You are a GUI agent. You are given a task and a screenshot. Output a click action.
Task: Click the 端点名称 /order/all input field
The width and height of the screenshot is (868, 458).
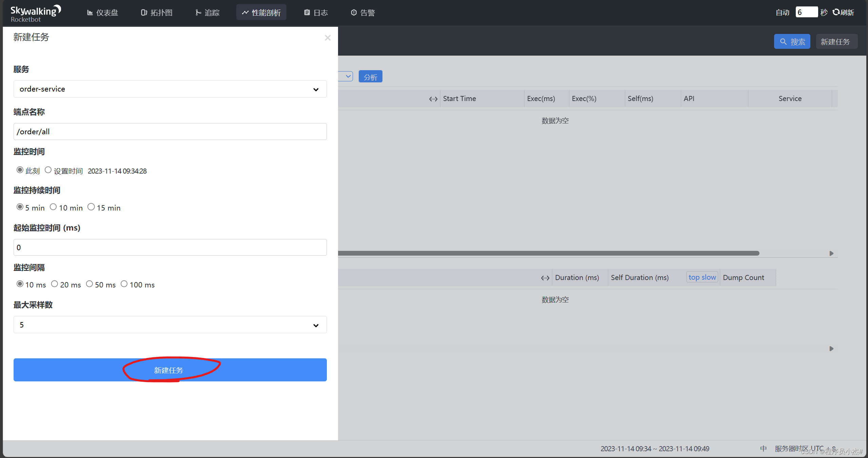[x=170, y=132]
